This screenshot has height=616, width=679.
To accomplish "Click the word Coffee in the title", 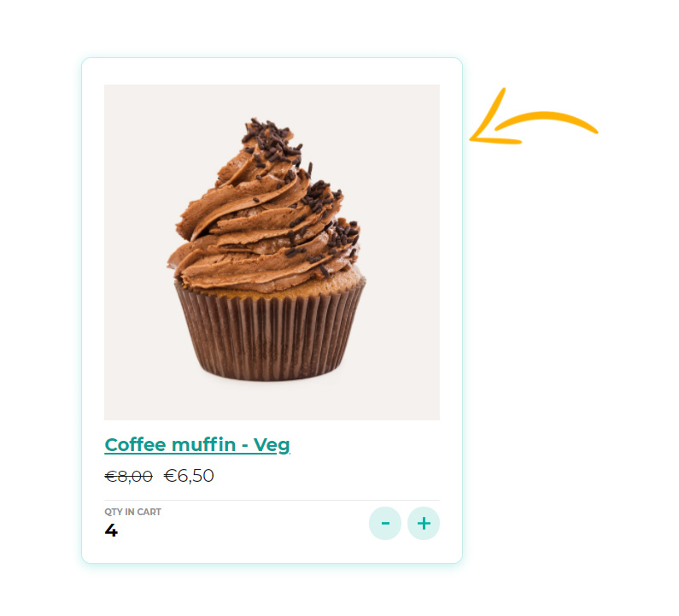I will pos(135,445).
